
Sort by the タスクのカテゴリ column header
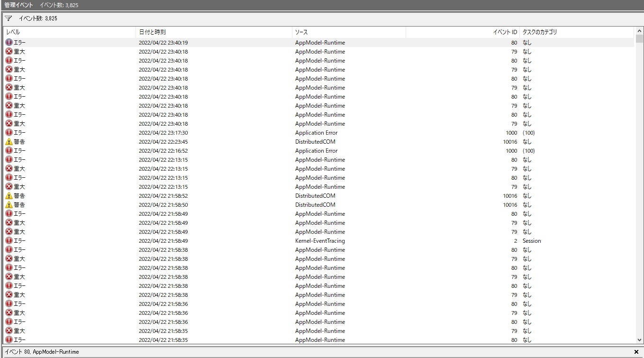point(577,32)
